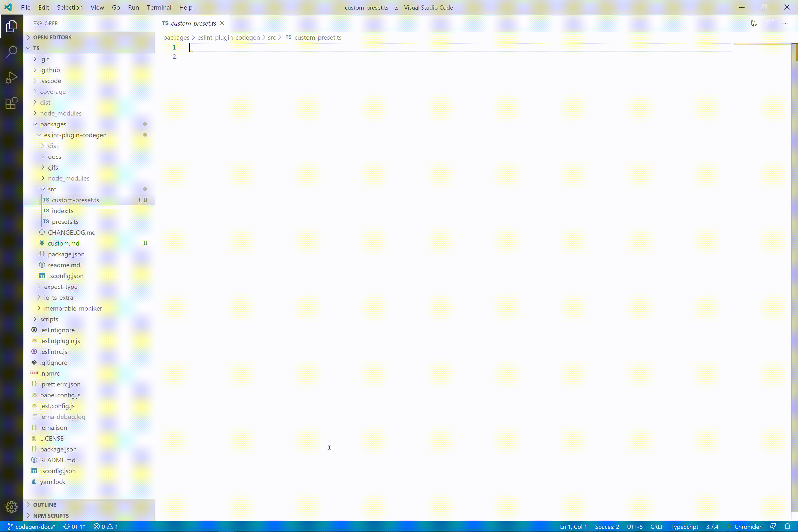Image resolution: width=798 pixels, height=532 pixels.
Task: Open the Selection menu
Action: point(69,7)
